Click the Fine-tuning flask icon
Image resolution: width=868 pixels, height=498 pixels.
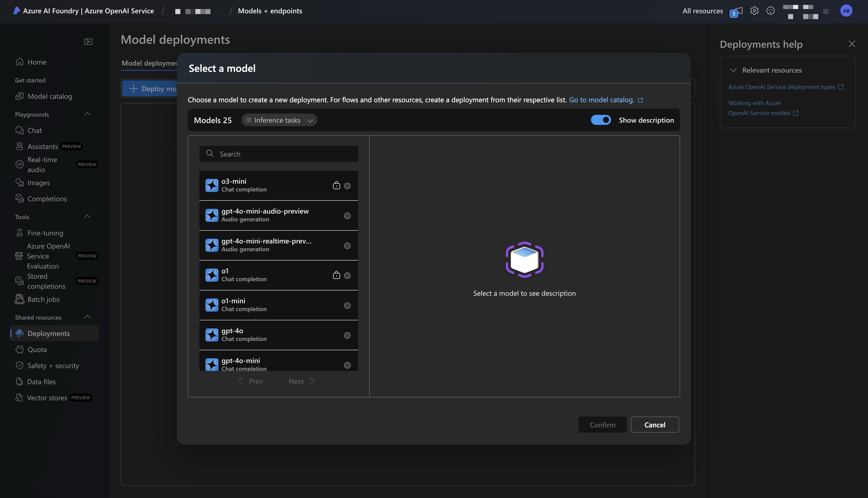(20, 233)
